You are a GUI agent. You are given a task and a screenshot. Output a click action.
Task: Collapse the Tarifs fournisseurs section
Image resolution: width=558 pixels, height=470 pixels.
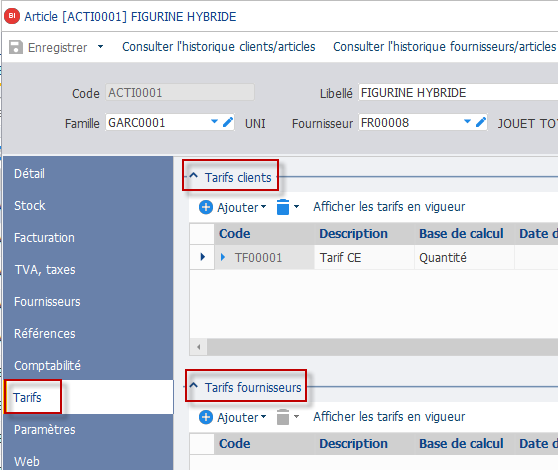tap(194, 385)
